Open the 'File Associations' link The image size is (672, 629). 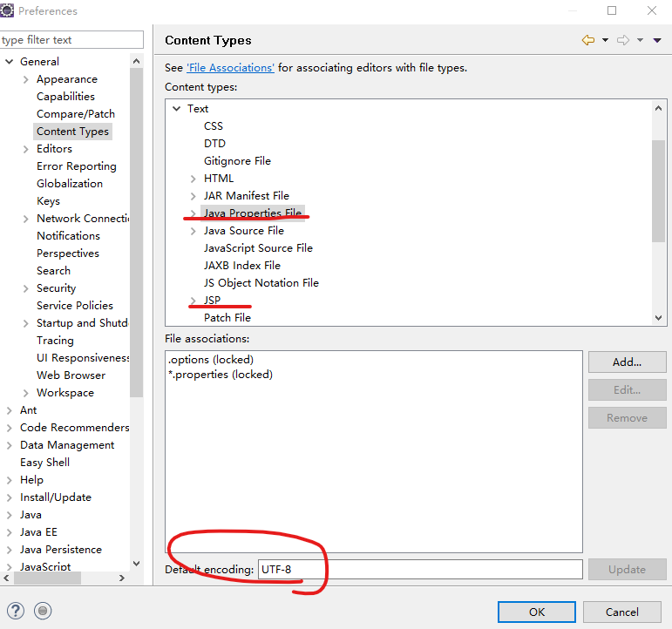click(x=230, y=68)
